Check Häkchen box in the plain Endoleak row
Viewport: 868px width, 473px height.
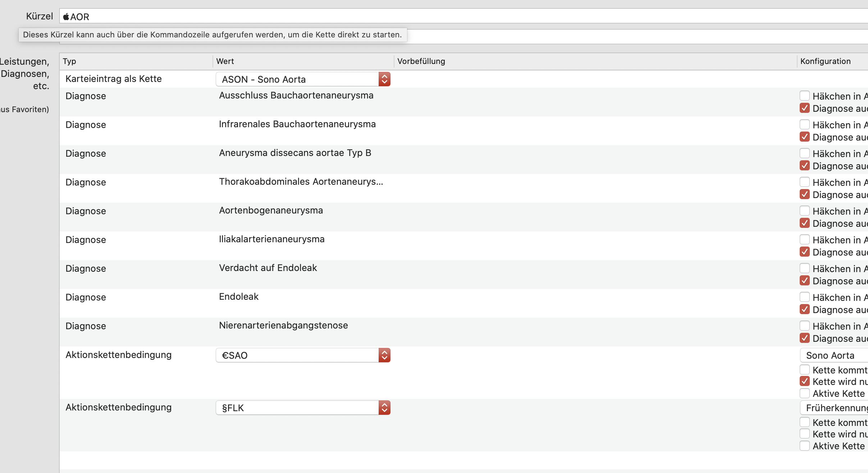click(x=805, y=297)
